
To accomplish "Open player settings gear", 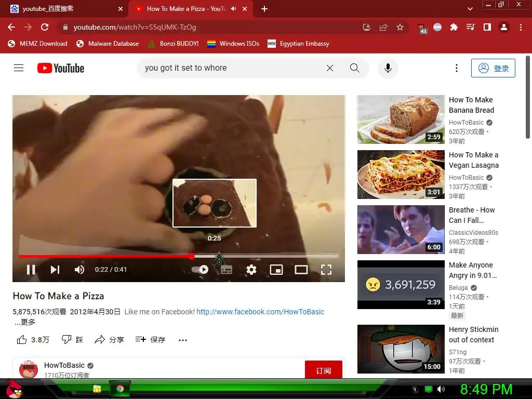I will pos(251,270).
